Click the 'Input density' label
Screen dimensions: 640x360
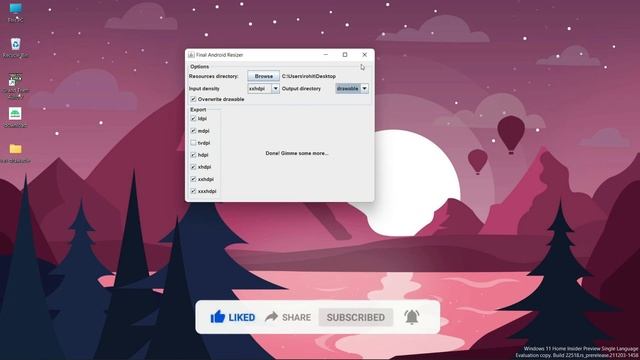point(204,89)
